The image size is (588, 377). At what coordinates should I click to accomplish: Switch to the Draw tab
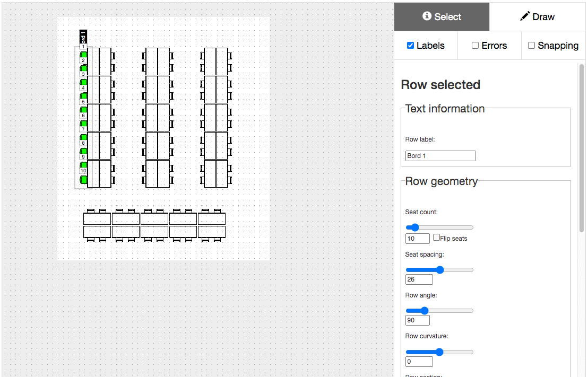click(538, 16)
